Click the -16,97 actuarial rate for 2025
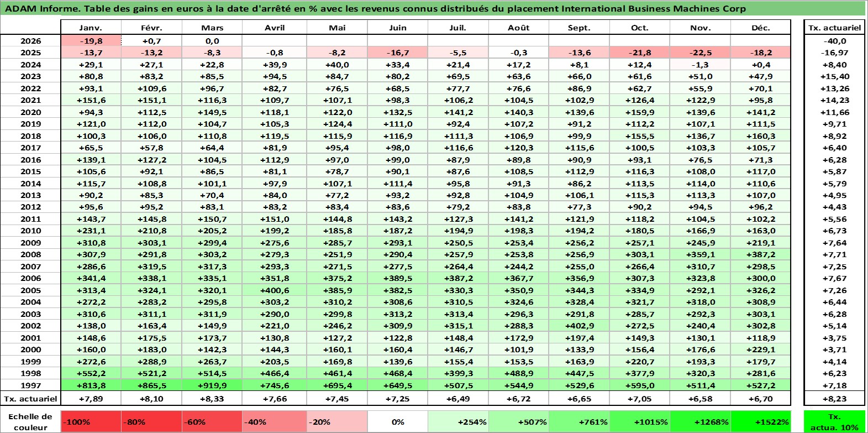868x433 pixels. (x=834, y=53)
